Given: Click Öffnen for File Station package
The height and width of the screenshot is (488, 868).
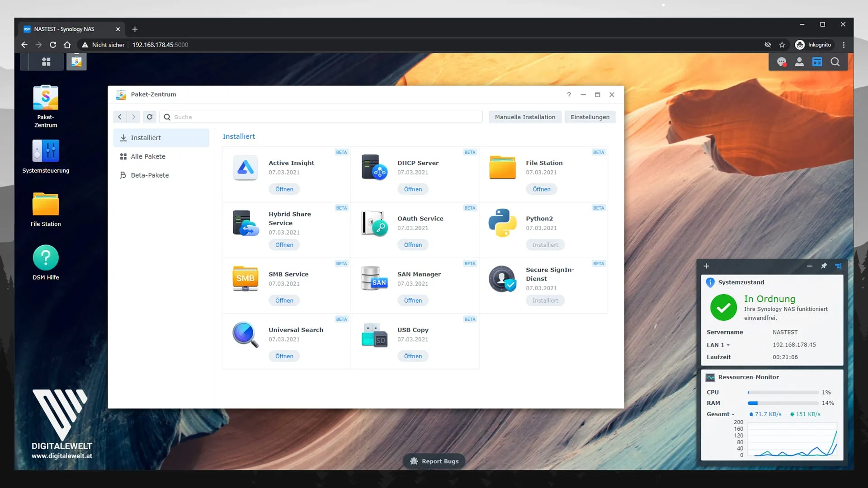Looking at the screenshot, I should 541,189.
